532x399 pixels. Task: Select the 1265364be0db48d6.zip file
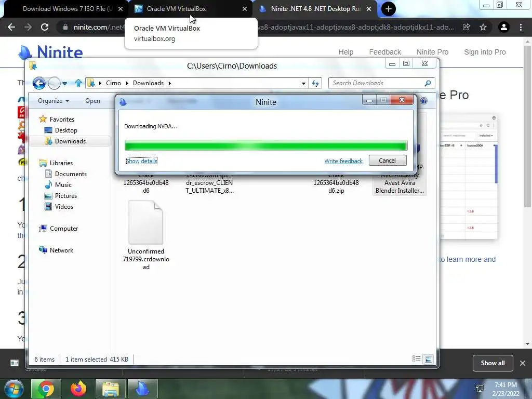coord(336,184)
